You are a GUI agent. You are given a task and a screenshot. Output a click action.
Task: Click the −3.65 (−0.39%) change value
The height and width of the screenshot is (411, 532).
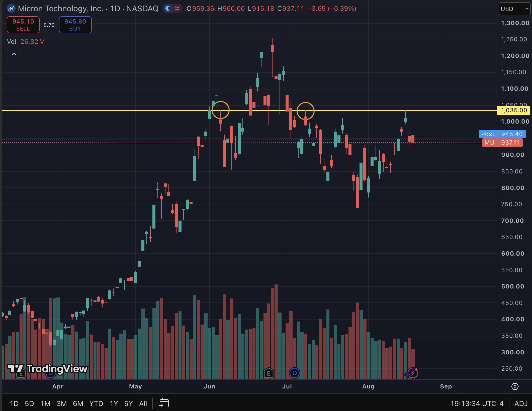click(332, 9)
